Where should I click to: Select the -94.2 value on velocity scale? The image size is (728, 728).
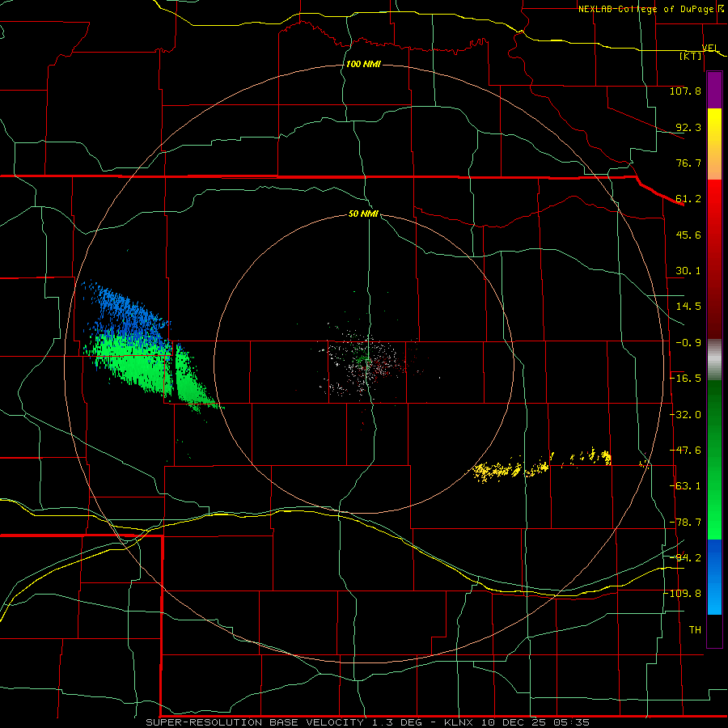point(686,557)
